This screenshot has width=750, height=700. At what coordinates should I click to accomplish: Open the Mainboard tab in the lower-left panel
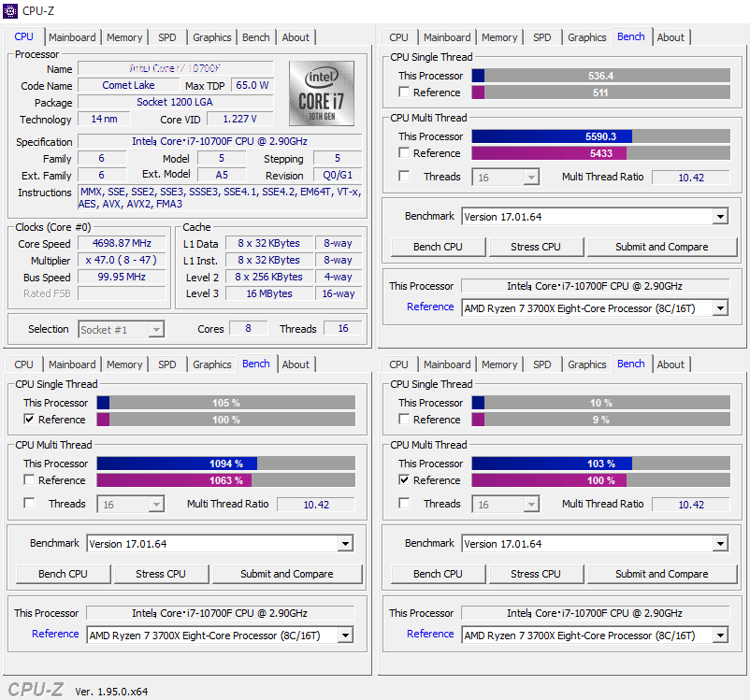[72, 364]
